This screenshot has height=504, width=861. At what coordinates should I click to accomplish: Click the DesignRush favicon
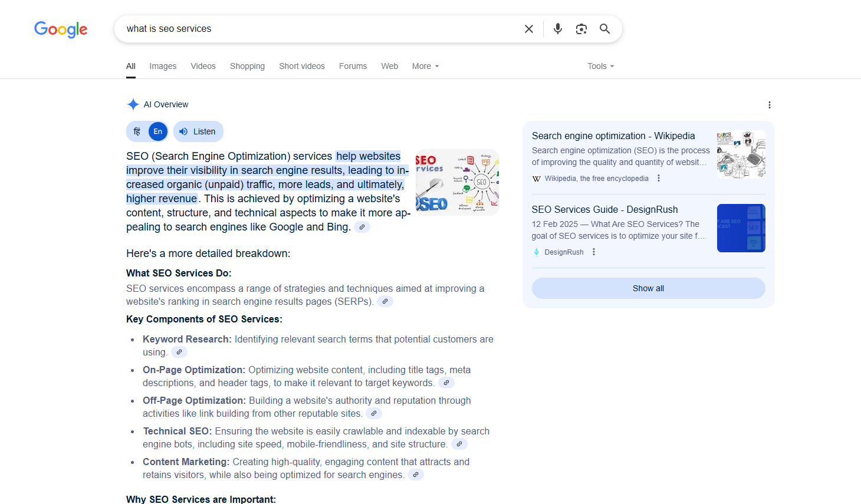coord(536,252)
